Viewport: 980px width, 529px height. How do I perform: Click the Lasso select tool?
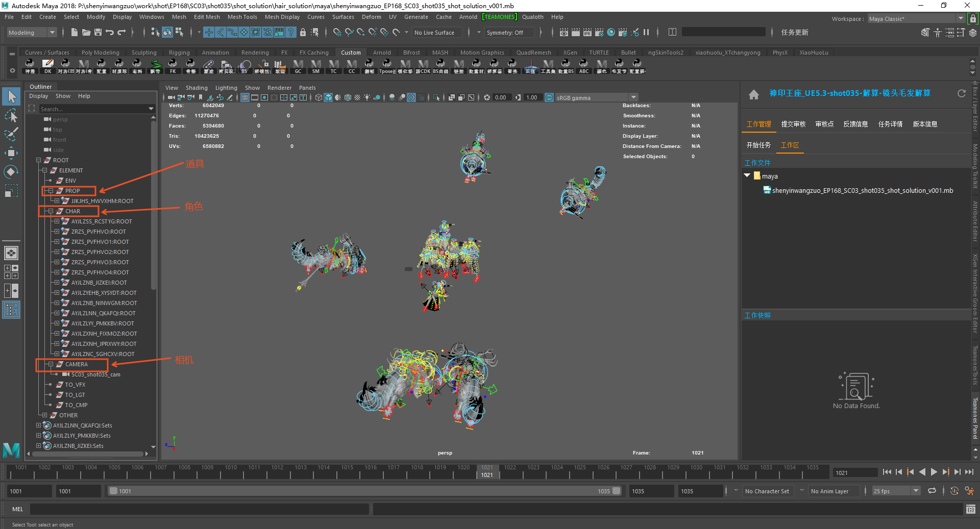[x=11, y=116]
